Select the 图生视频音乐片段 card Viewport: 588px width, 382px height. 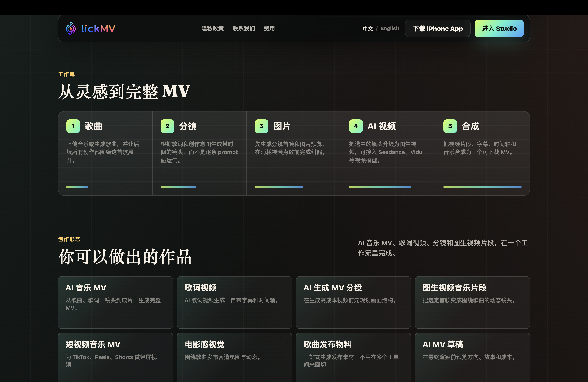pos(472,302)
